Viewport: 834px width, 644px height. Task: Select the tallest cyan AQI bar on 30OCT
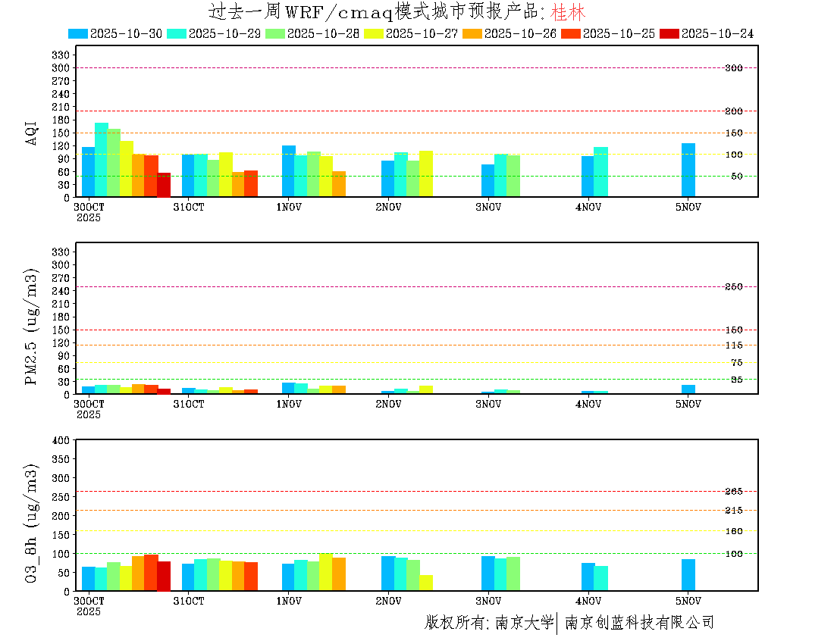point(101,159)
